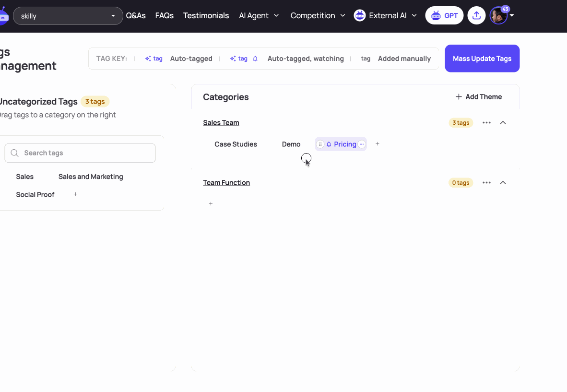Expand the Competition menu
Screen dimensions: 567x392
pyautogui.click(x=318, y=15)
